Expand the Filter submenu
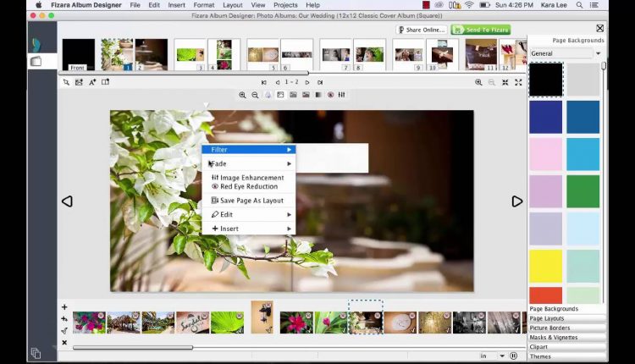 249,149
